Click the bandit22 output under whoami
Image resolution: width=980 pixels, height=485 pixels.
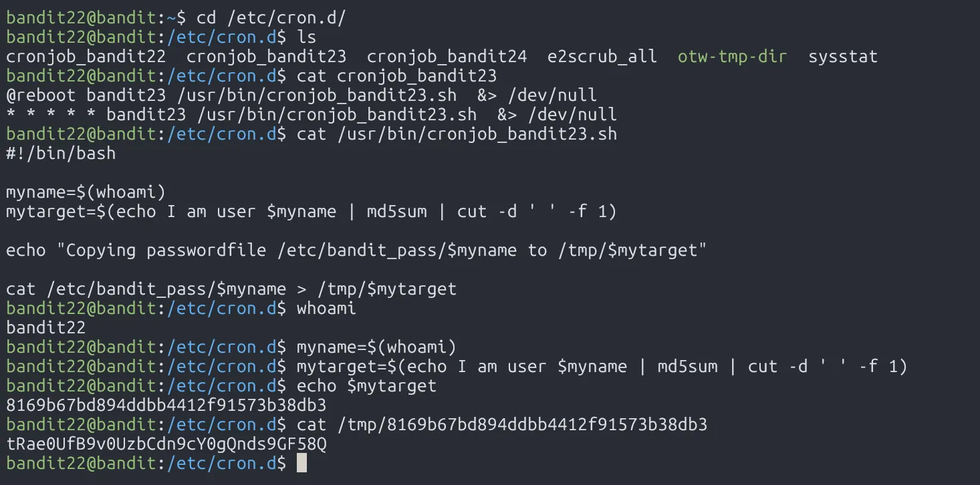pyautogui.click(x=46, y=327)
